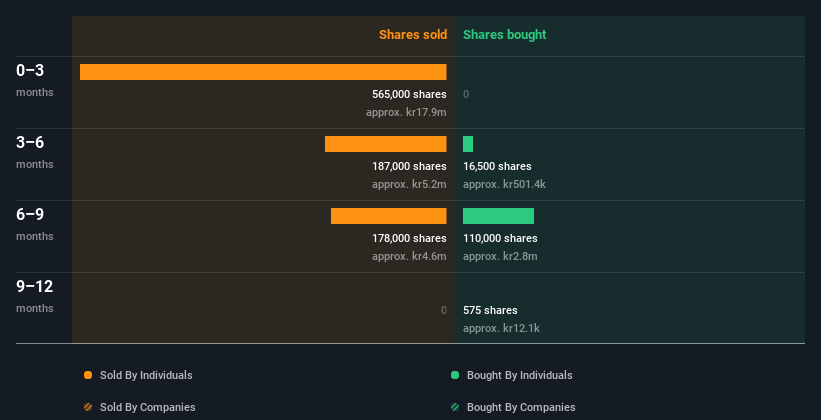
Task: Click the approx. kr5.2m value
Action: pos(409,184)
